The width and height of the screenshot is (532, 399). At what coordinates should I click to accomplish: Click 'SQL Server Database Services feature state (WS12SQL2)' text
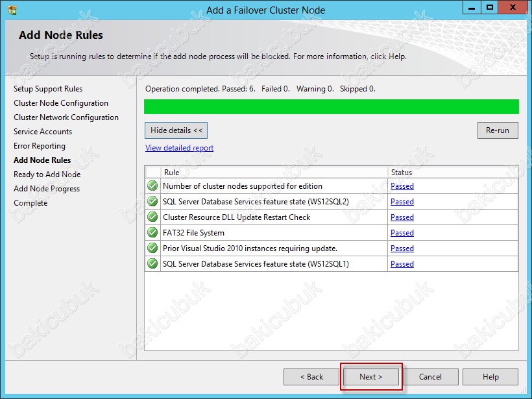pyautogui.click(x=256, y=202)
